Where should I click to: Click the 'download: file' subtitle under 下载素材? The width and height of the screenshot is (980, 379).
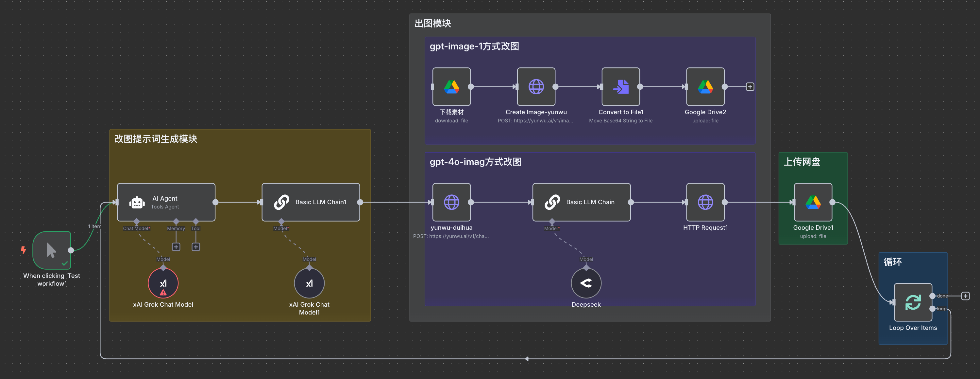[451, 121]
